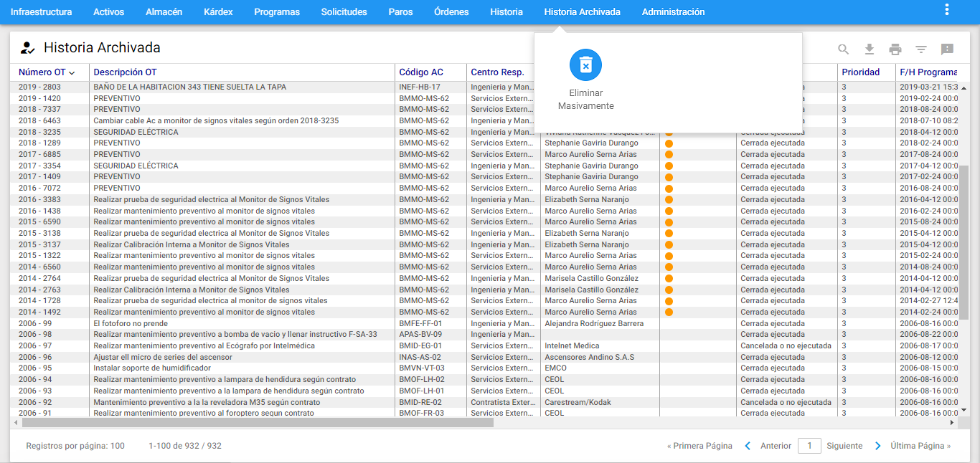Click the Historia Archivada page title icon

pyautogui.click(x=27, y=48)
